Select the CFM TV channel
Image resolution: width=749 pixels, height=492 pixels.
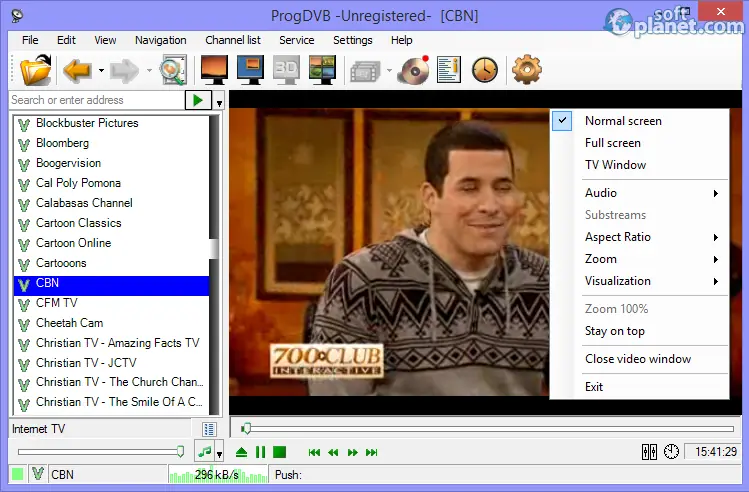click(111, 303)
